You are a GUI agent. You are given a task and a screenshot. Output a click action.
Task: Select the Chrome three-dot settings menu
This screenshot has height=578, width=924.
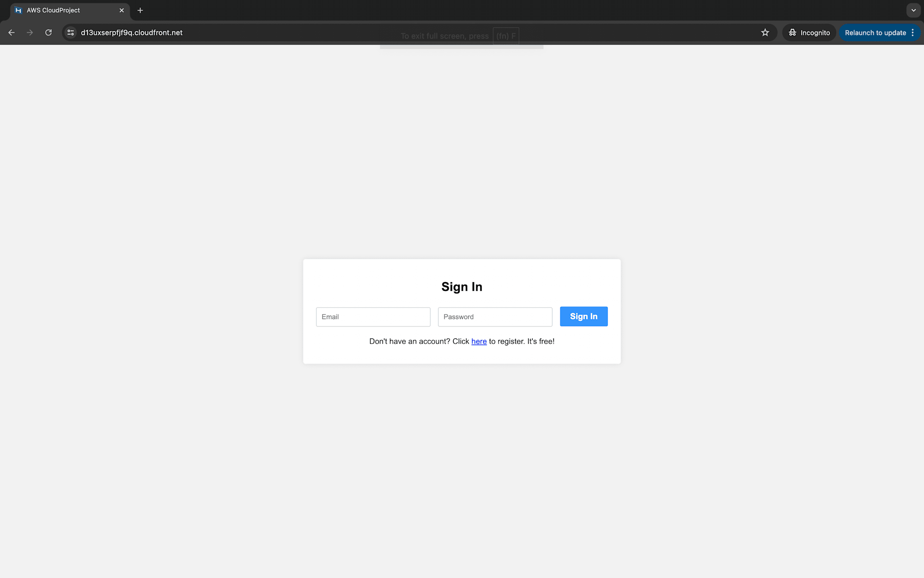pyautogui.click(x=914, y=32)
